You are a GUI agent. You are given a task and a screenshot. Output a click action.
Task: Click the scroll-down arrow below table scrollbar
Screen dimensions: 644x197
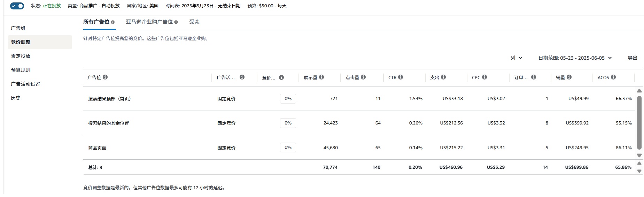pos(639,156)
